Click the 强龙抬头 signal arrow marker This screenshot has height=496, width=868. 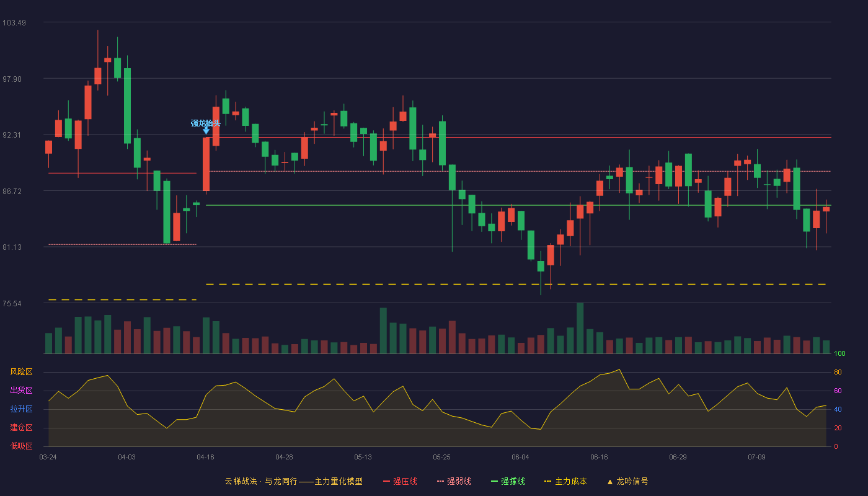206,130
